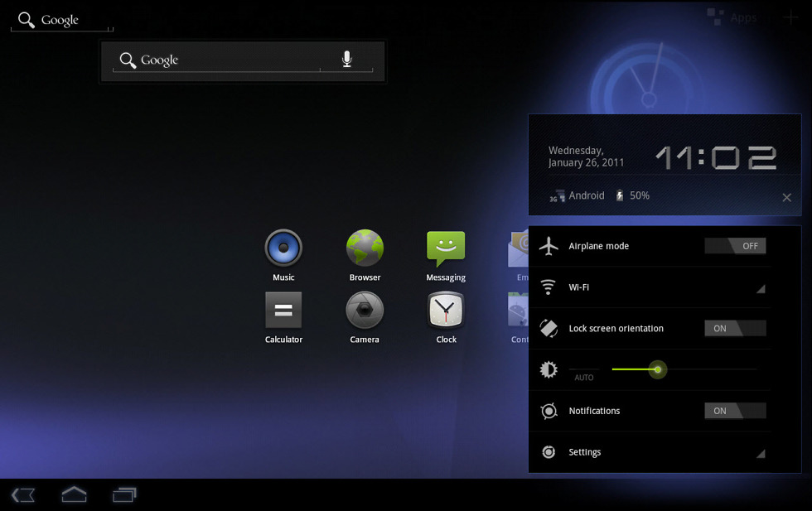Viewport: 812px width, 511px height.
Task: Click the Google search widget field
Action: [x=215, y=60]
